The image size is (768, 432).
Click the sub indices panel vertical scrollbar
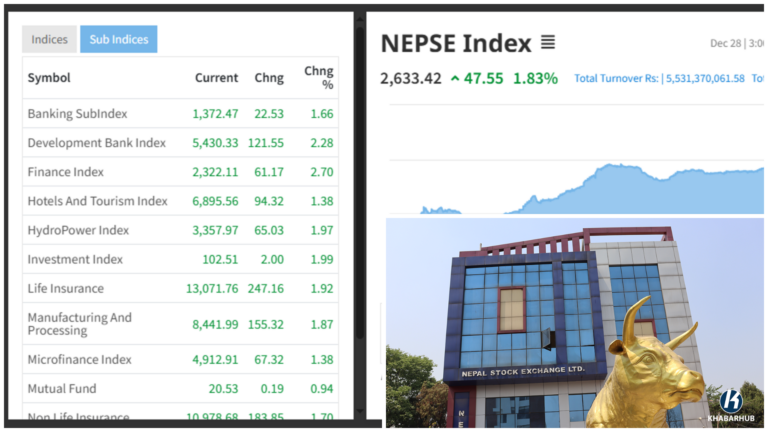(x=358, y=200)
